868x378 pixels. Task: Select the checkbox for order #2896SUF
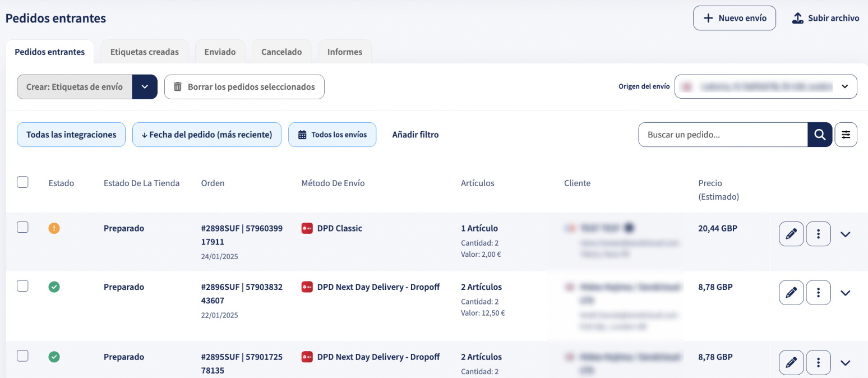(22, 286)
